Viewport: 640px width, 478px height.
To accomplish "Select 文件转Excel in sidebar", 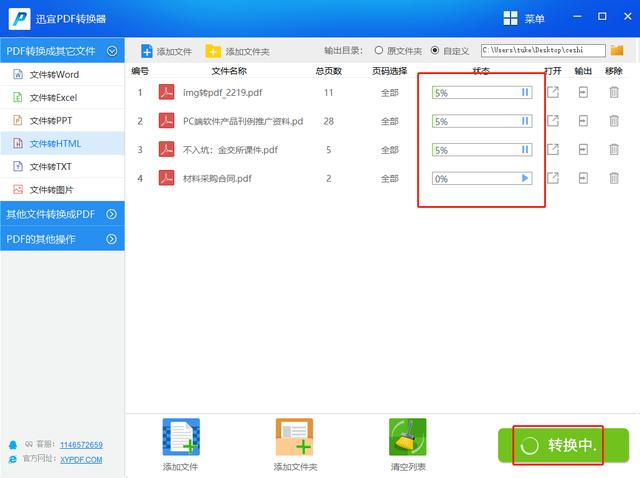I will coord(62,98).
